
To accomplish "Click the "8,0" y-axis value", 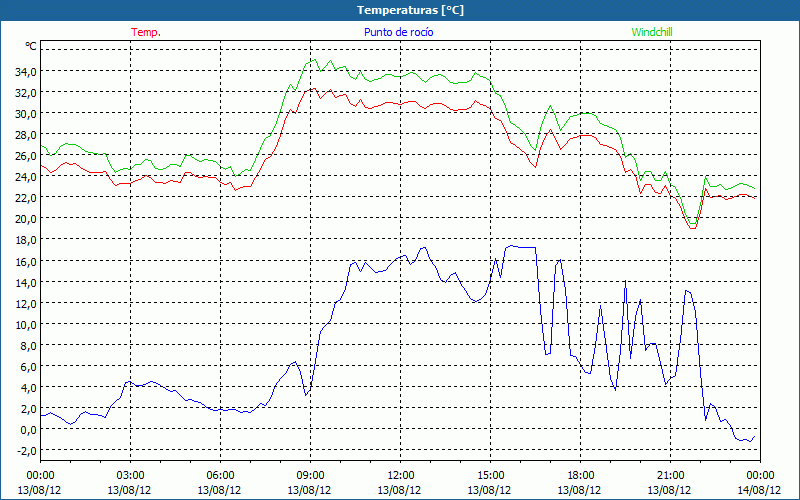I will 28,345.
